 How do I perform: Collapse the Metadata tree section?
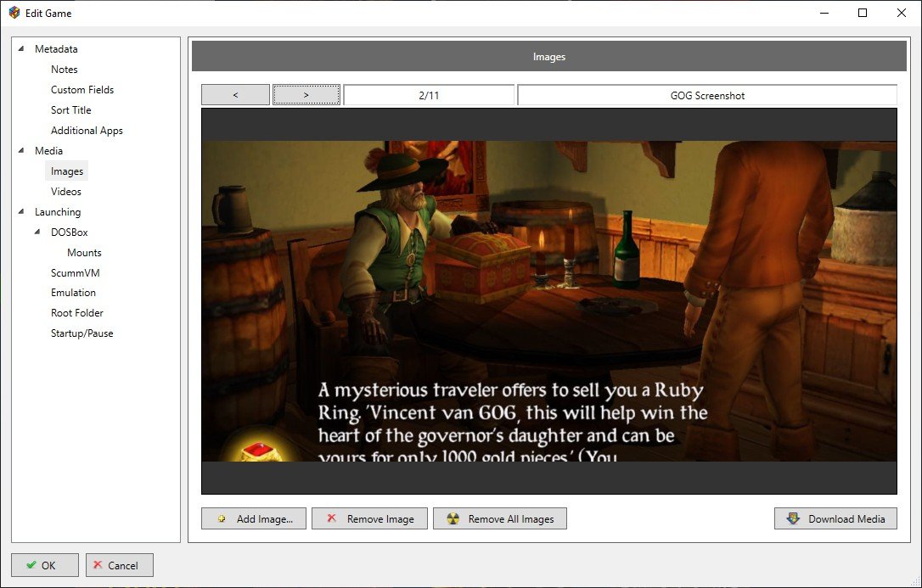pyautogui.click(x=22, y=48)
